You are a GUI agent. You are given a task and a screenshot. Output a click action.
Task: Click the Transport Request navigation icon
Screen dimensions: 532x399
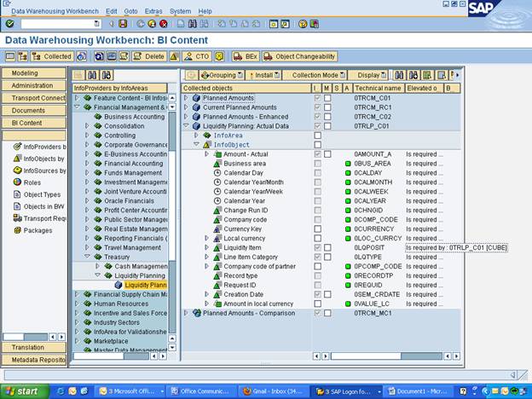17,218
